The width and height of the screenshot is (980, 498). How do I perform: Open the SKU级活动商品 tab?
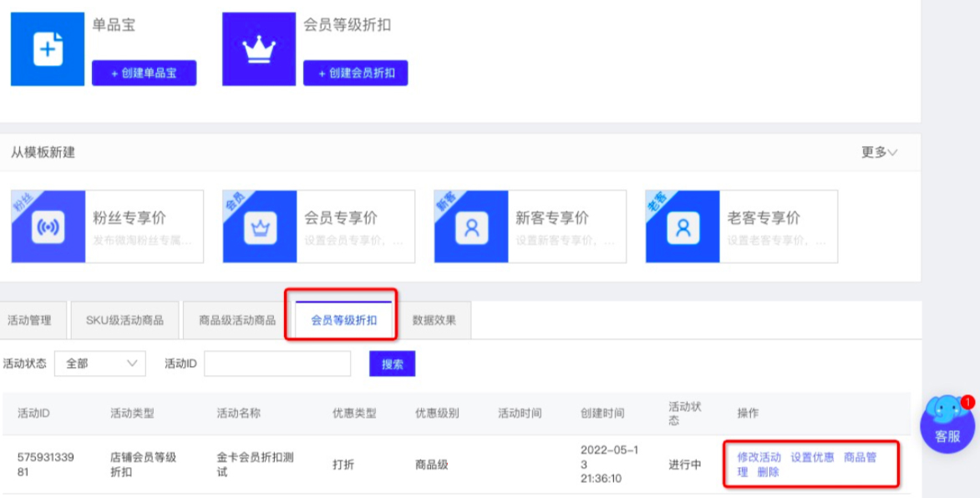click(x=124, y=319)
